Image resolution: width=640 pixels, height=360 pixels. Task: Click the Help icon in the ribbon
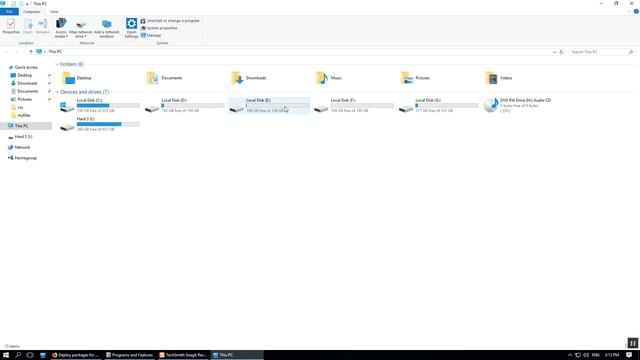636,11
